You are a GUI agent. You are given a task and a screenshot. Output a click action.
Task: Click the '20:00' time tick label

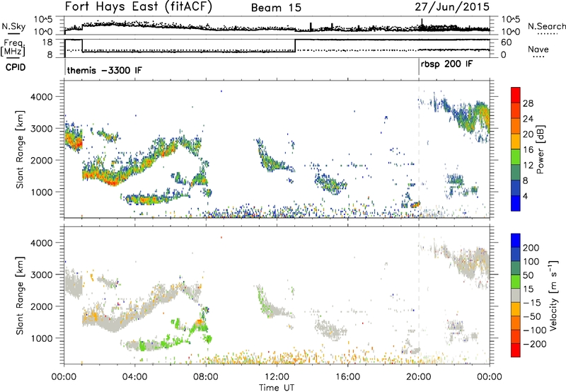(x=419, y=377)
